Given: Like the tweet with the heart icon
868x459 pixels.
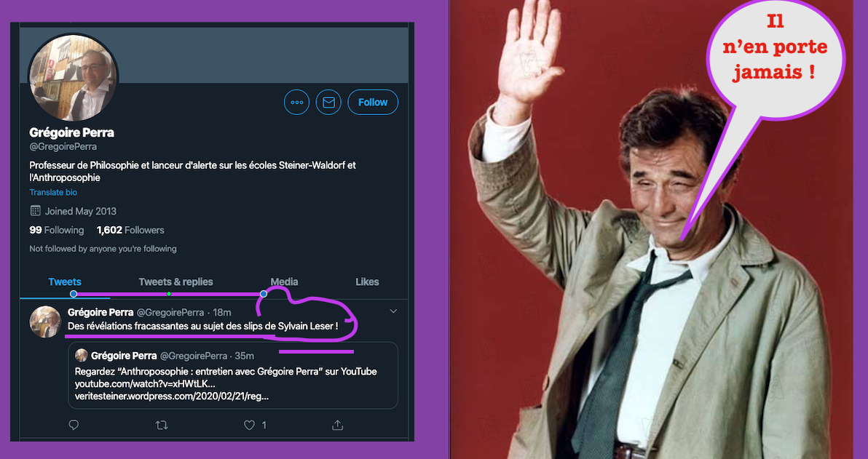Looking at the screenshot, I should point(249,425).
